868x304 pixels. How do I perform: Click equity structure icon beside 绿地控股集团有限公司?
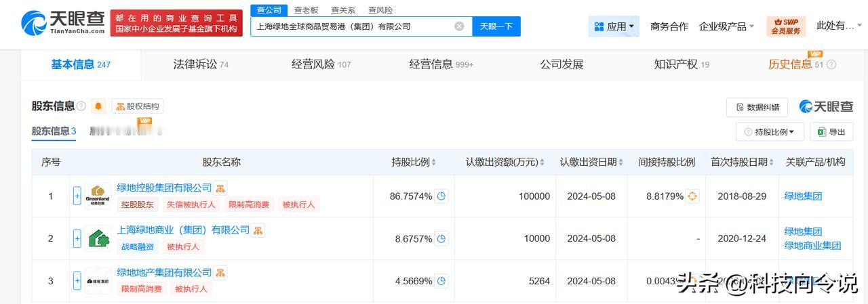[x=220, y=188]
